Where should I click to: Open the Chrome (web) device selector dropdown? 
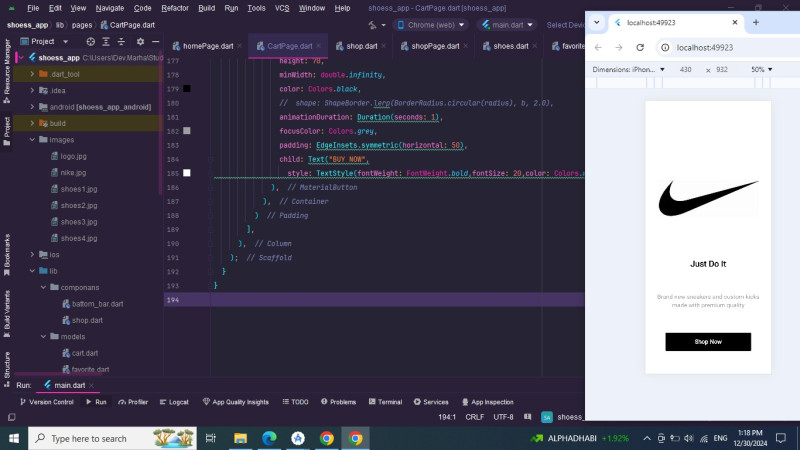[430, 25]
